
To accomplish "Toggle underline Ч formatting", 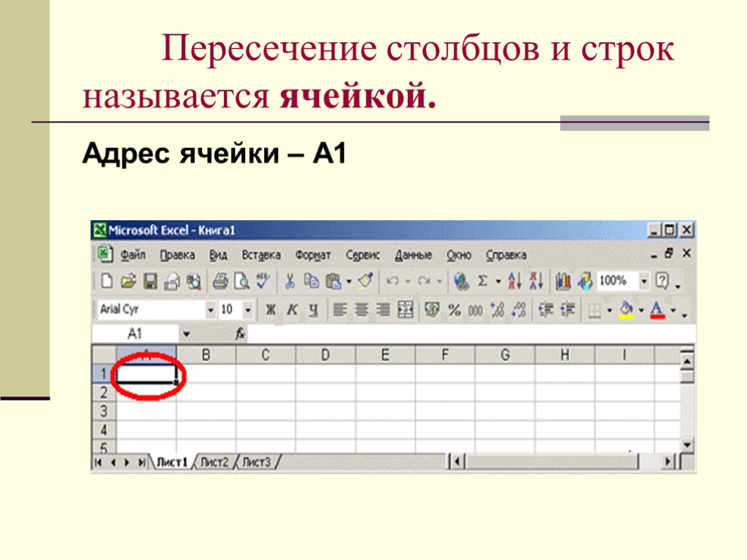I will 314,311.
